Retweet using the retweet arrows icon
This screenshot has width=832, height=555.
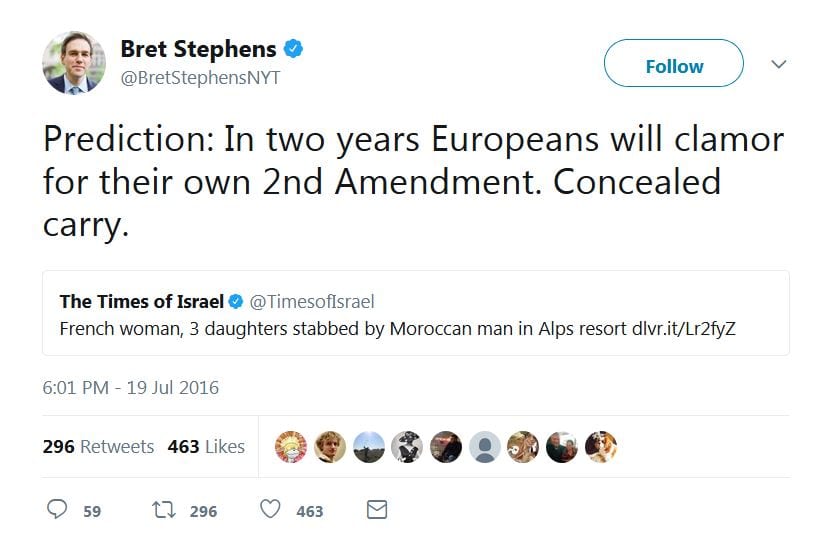point(163,510)
